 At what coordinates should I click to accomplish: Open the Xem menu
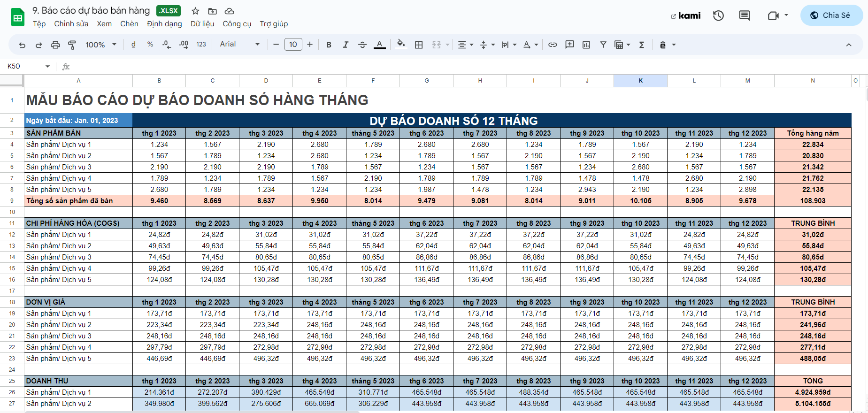pos(104,23)
